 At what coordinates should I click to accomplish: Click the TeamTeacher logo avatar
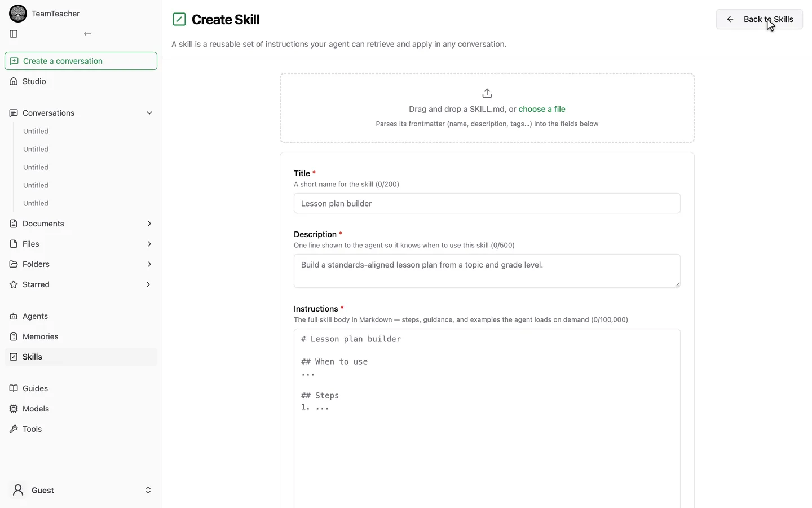click(x=18, y=14)
